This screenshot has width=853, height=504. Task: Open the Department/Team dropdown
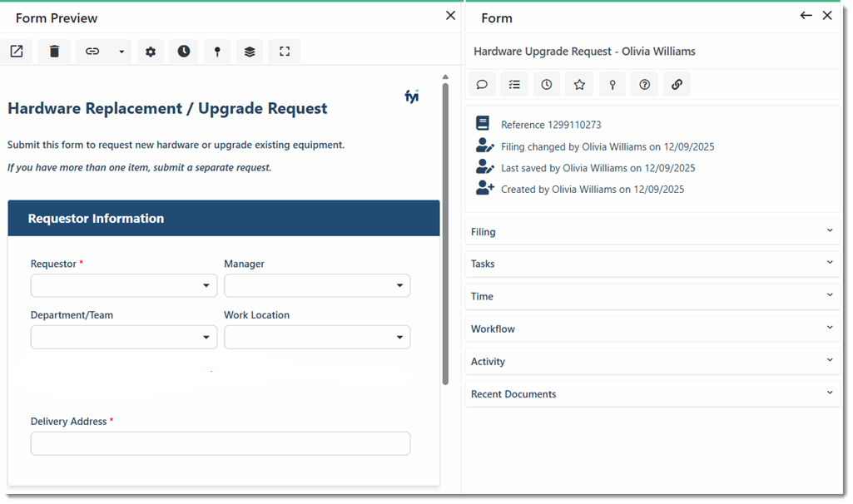(124, 337)
